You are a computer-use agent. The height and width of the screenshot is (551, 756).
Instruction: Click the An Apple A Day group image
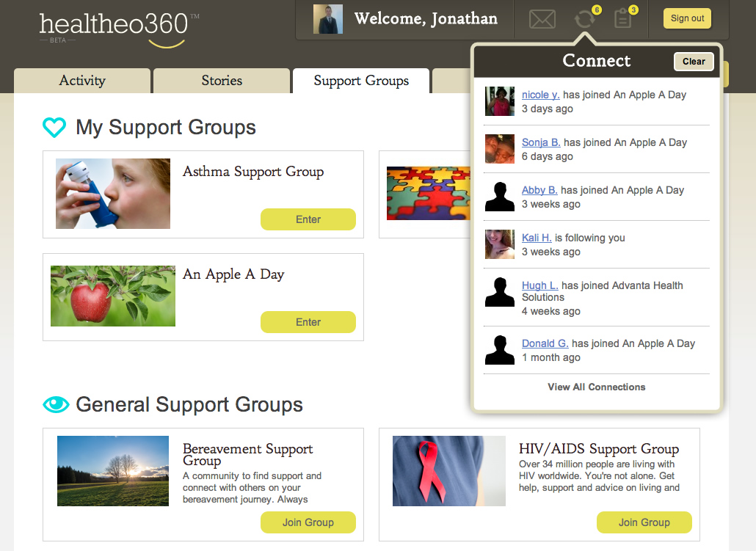pyautogui.click(x=113, y=296)
